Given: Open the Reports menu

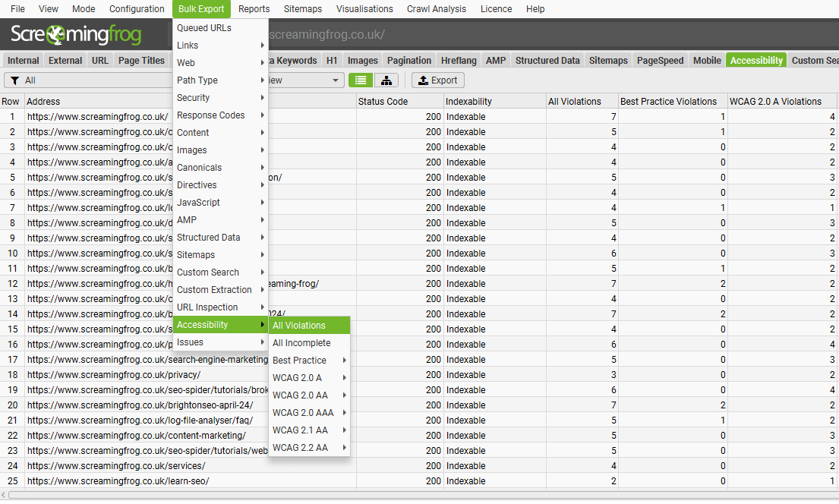Looking at the screenshot, I should (254, 8).
